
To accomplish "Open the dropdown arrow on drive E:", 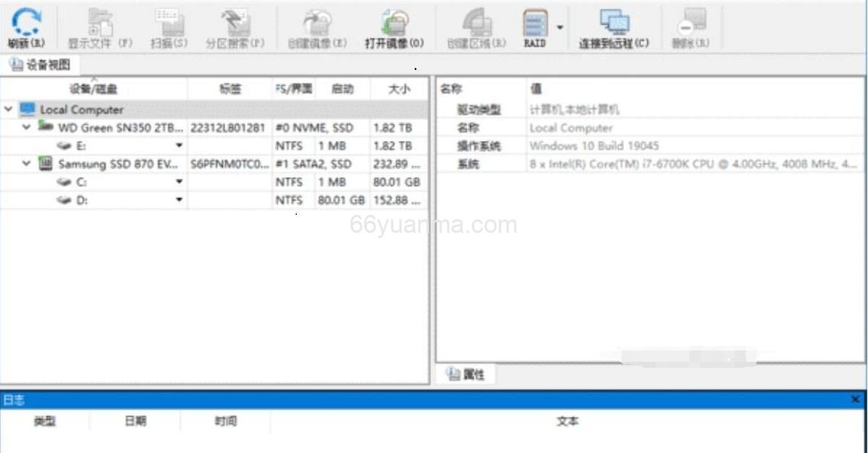I will [x=179, y=145].
